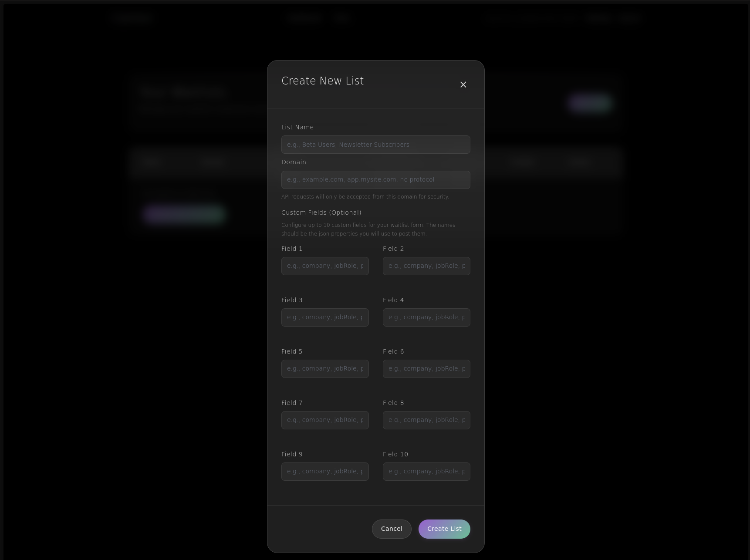The width and height of the screenshot is (750, 560).
Task: Click the List Name label
Action: tap(297, 127)
